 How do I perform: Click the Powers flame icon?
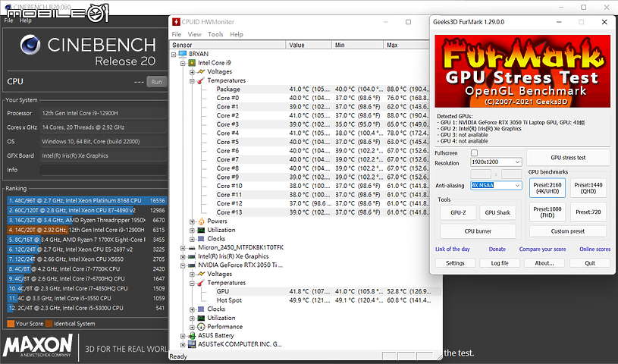click(201, 221)
